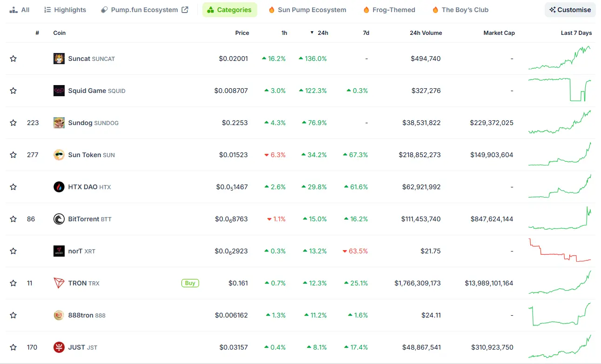Click norT 7d change 63.5%
The image size is (601, 364).
pos(355,251)
